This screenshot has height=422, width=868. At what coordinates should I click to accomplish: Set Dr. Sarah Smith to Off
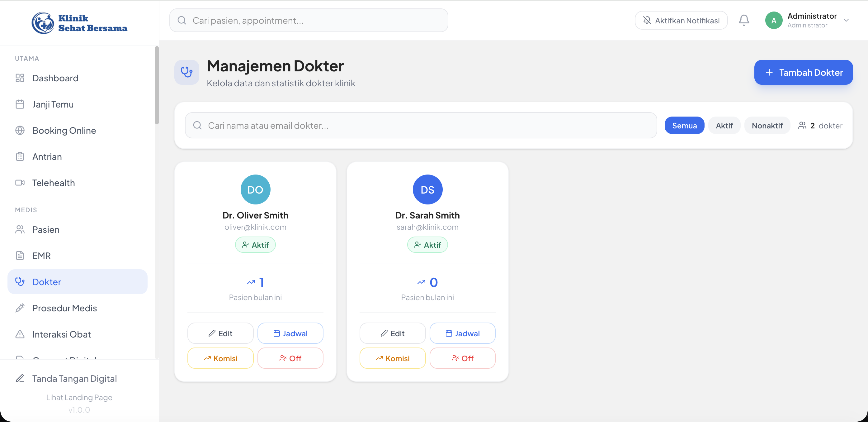pos(462,358)
